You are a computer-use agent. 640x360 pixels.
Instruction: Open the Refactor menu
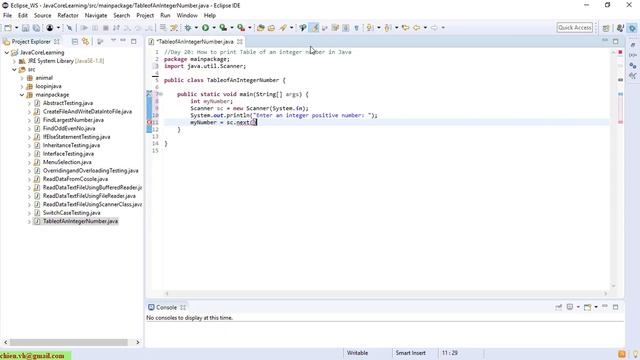point(68,16)
